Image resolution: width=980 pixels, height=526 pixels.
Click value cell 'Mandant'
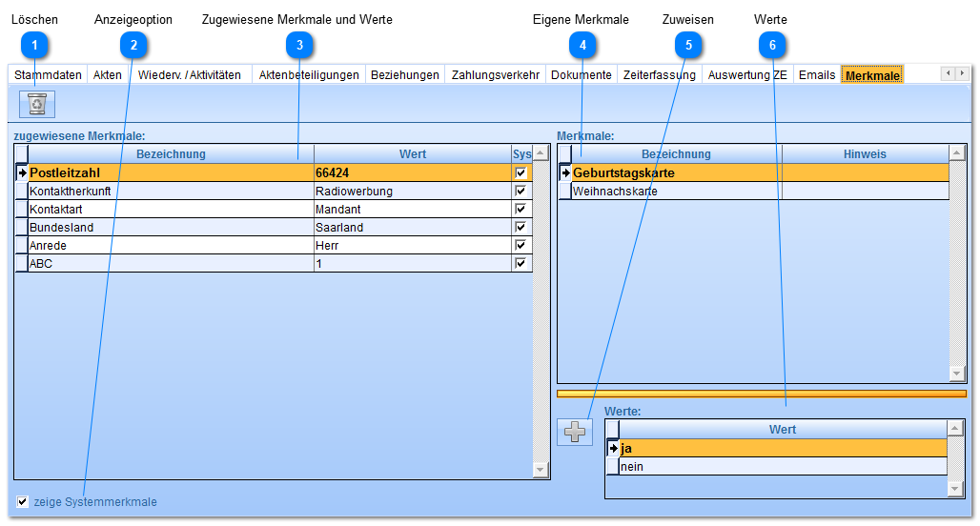coord(413,210)
